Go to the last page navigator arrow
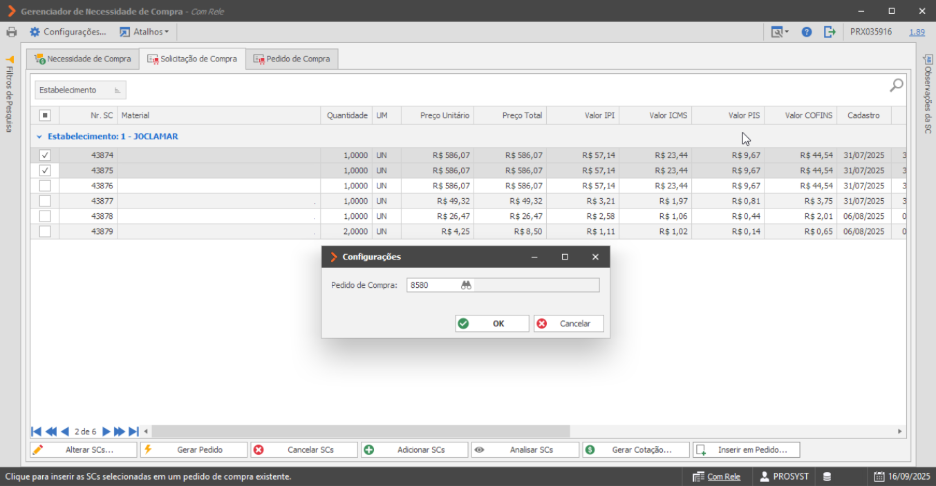The height and width of the screenshot is (486, 936). click(134, 431)
